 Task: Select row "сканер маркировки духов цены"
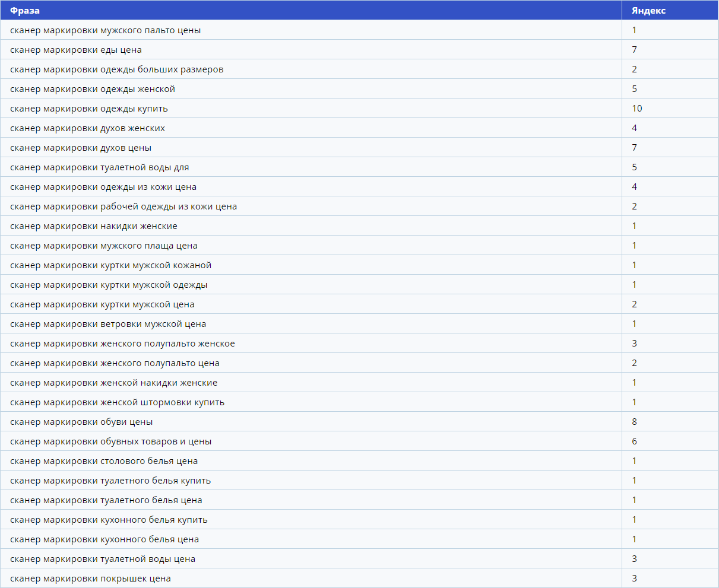pyautogui.click(x=359, y=148)
